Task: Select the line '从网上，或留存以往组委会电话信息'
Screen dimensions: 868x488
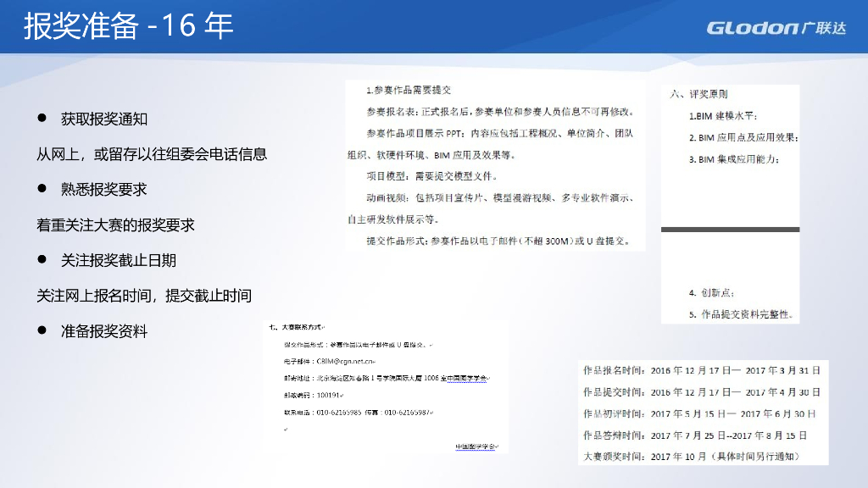Action: tap(152, 154)
